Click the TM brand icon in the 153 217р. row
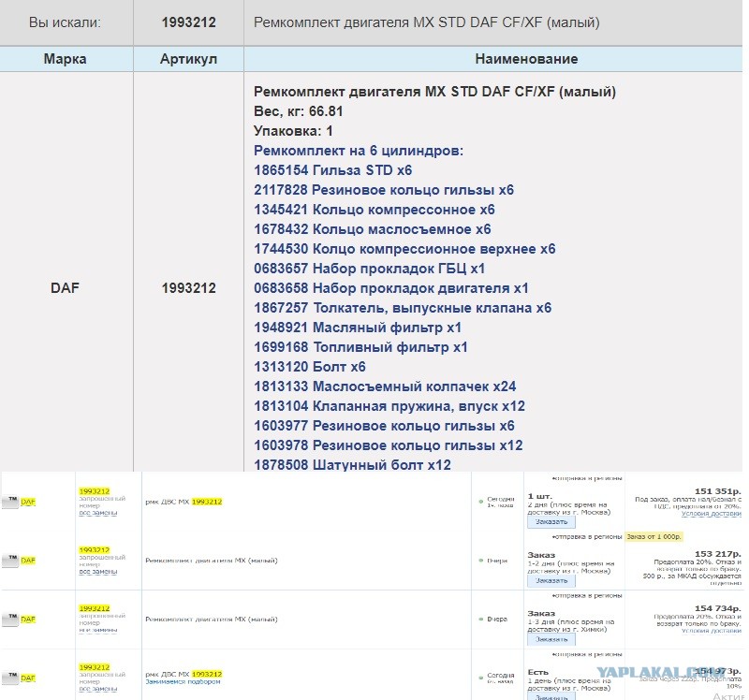Screen dimensions: 749x700 click(10, 561)
